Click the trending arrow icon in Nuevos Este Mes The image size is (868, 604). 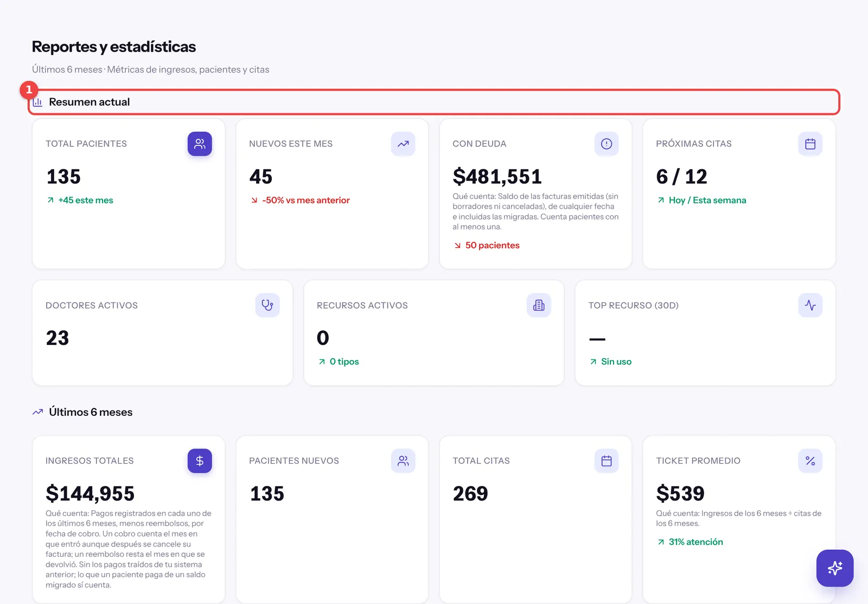tap(403, 144)
